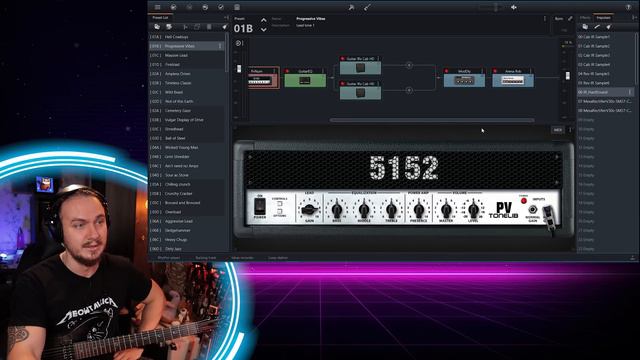This screenshot has height=360, width=640.
Task: Toggle the red Channel LED on amp
Action: click(524, 201)
